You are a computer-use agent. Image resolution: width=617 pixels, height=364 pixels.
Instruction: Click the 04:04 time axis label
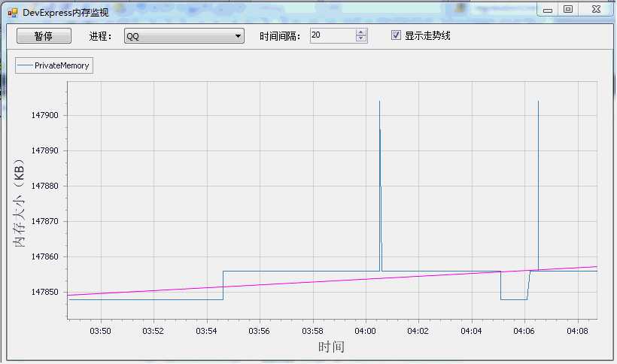coord(472,331)
